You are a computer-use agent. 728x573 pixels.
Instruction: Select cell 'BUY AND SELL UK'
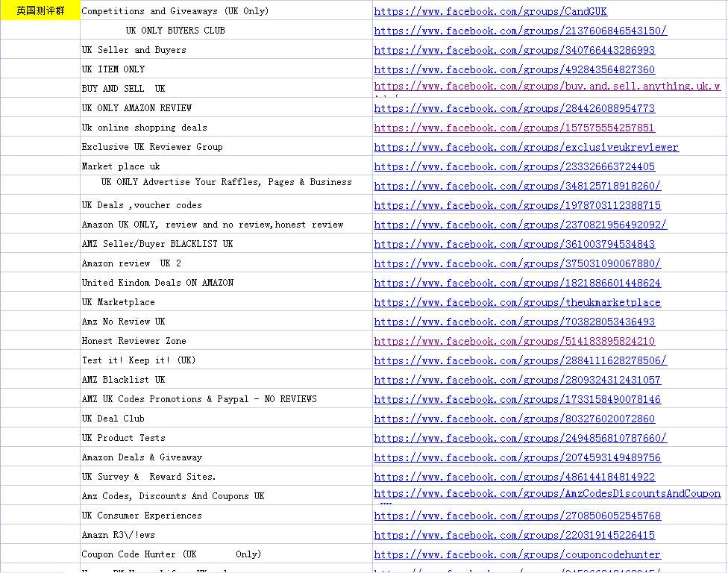click(226, 88)
